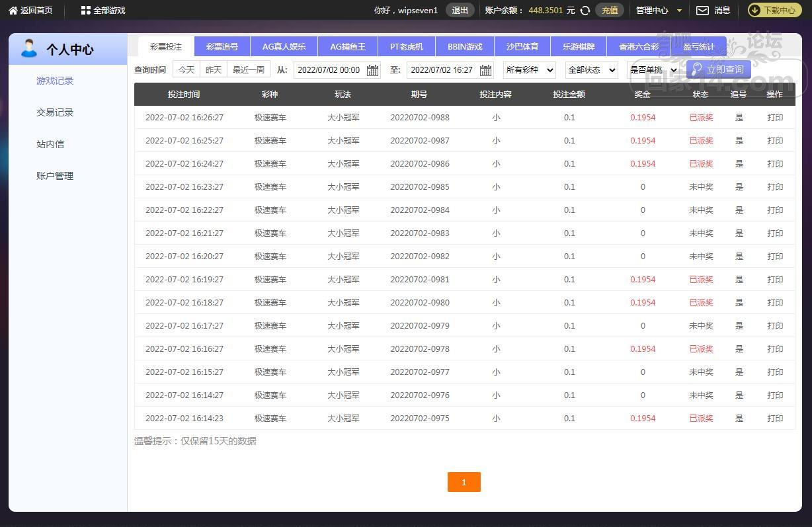Click the 下载中心 download icon

point(755,11)
